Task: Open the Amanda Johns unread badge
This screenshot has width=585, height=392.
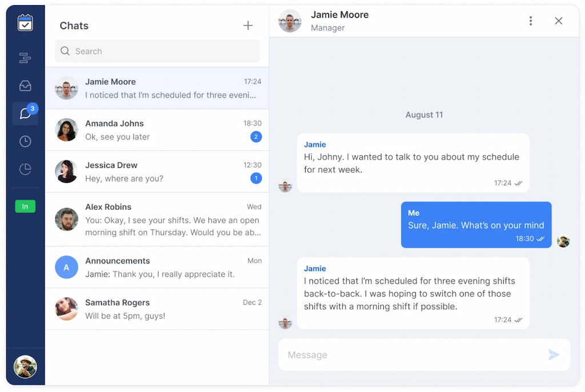Action: pos(256,137)
